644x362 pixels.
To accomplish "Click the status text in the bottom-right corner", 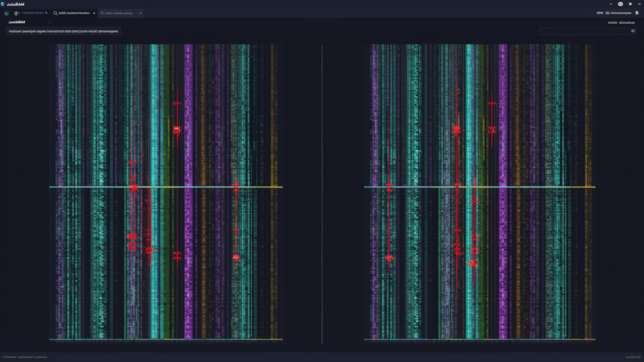I will point(633,357).
